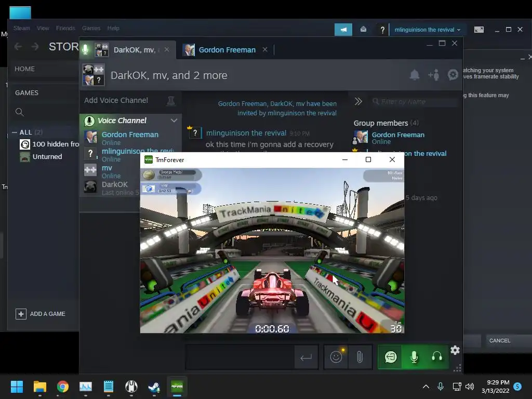The height and width of the screenshot is (399, 532).
Task: Open Gordon Freeman in Group members list
Action: pyautogui.click(x=389, y=138)
